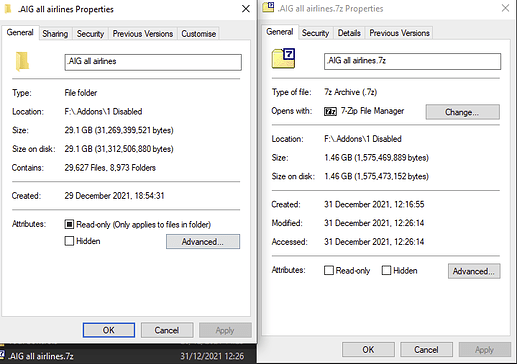Click the folder name text field
Screen dimensions: 517x364
click(153, 62)
